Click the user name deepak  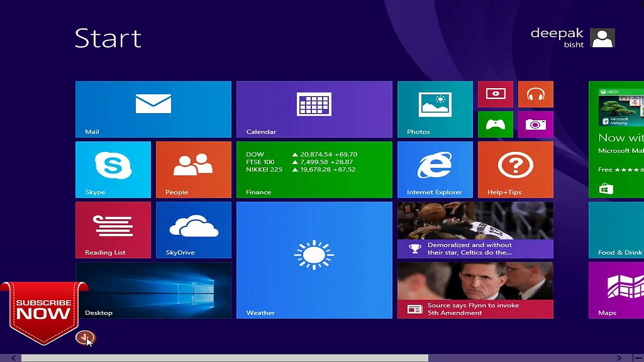tap(557, 33)
